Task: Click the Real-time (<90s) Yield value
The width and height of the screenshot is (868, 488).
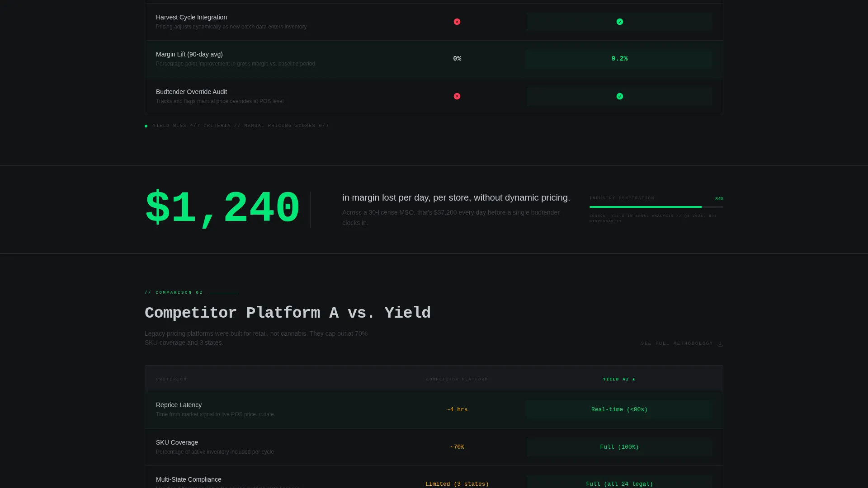Action: (619, 409)
